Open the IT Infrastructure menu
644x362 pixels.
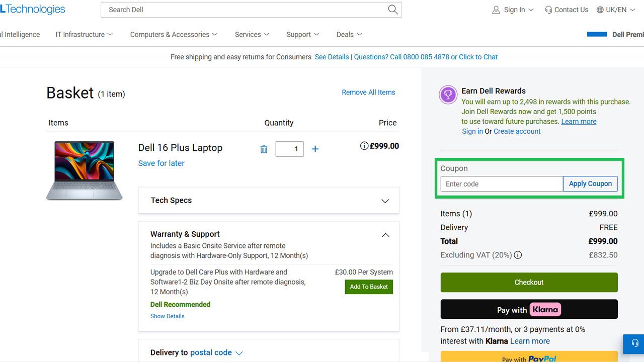coord(84,34)
